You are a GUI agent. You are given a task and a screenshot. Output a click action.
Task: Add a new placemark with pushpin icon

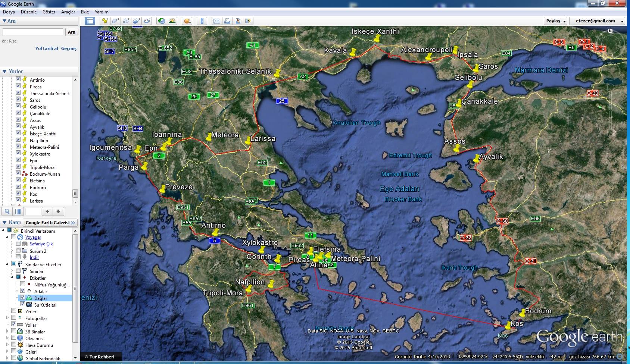pyautogui.click(x=105, y=21)
